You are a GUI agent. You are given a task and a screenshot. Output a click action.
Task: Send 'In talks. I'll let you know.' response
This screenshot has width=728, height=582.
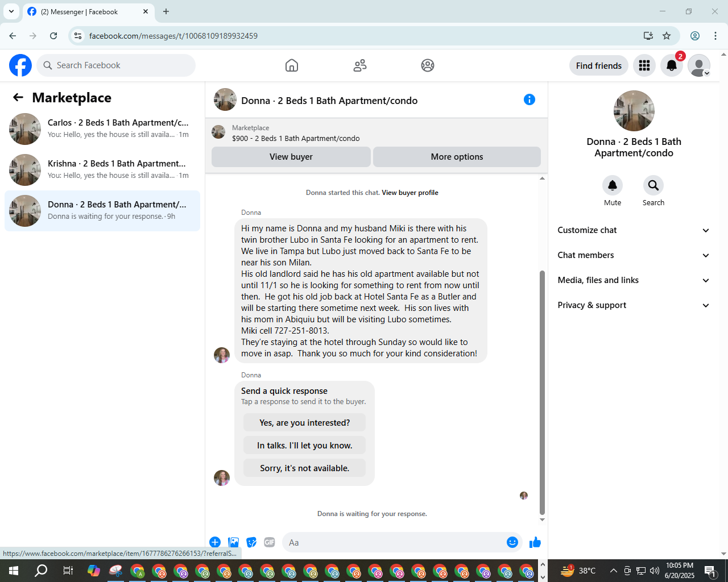(304, 445)
